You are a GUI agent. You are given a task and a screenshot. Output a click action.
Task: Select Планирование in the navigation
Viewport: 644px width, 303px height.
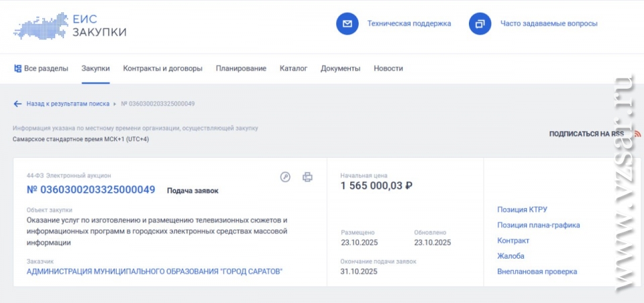(x=241, y=69)
